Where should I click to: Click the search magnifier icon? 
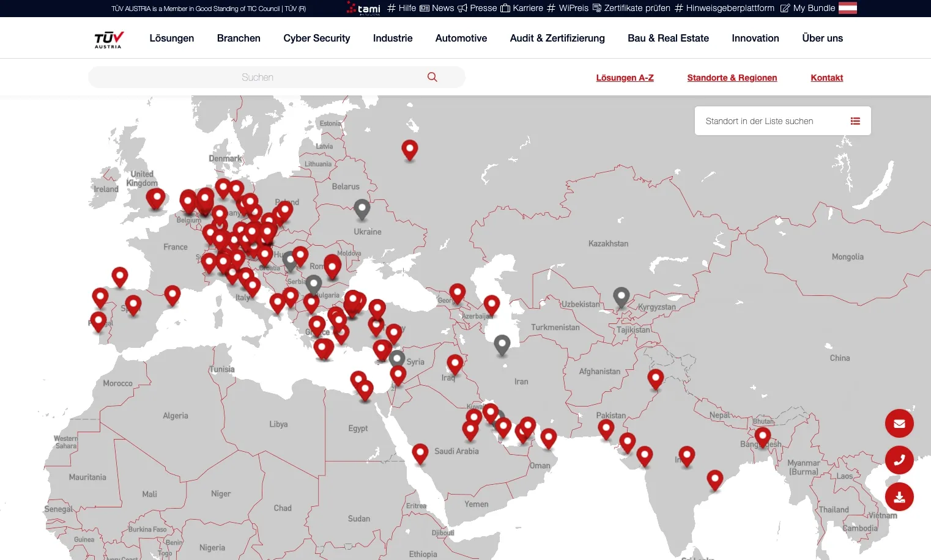(432, 77)
